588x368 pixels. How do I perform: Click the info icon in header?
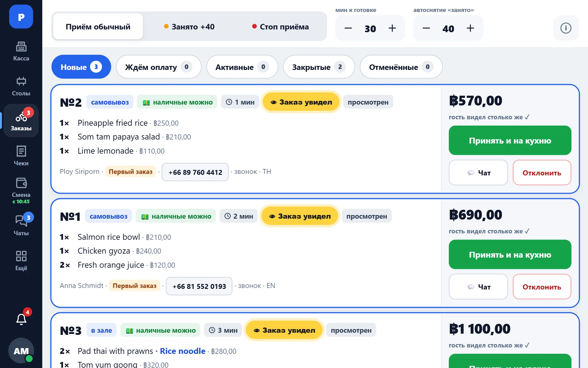point(566,28)
